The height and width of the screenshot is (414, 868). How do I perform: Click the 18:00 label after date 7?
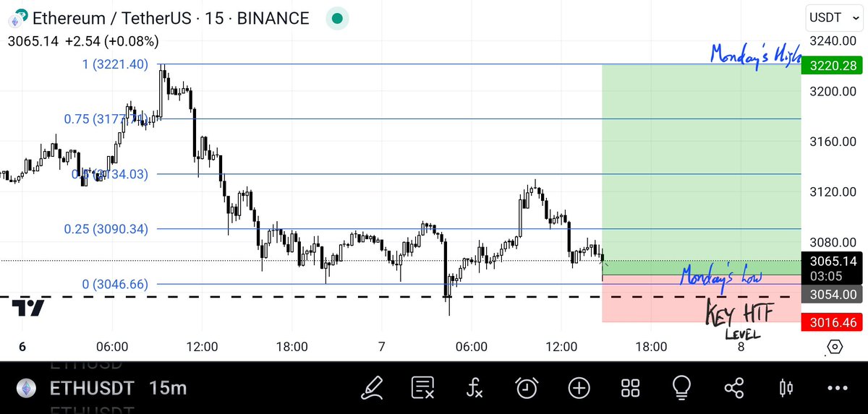[x=651, y=347]
